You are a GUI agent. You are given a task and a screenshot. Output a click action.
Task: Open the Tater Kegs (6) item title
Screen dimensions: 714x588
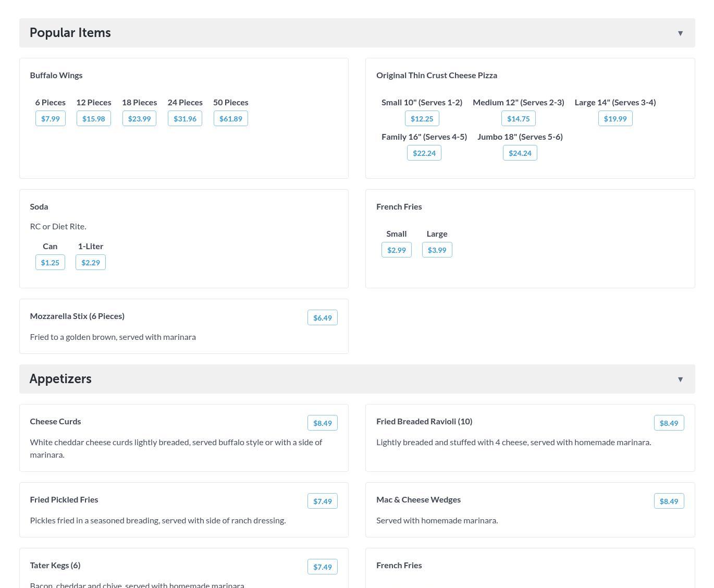(x=55, y=565)
